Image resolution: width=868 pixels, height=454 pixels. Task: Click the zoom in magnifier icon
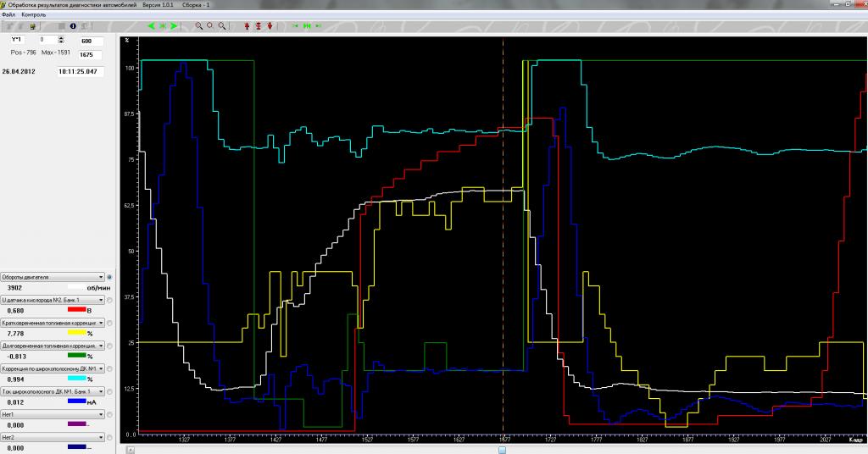[199, 26]
